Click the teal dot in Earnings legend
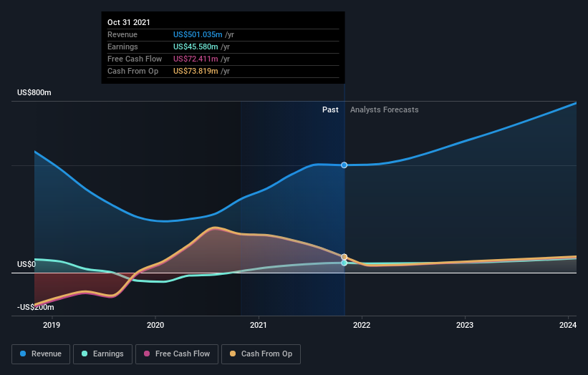 [85, 354]
